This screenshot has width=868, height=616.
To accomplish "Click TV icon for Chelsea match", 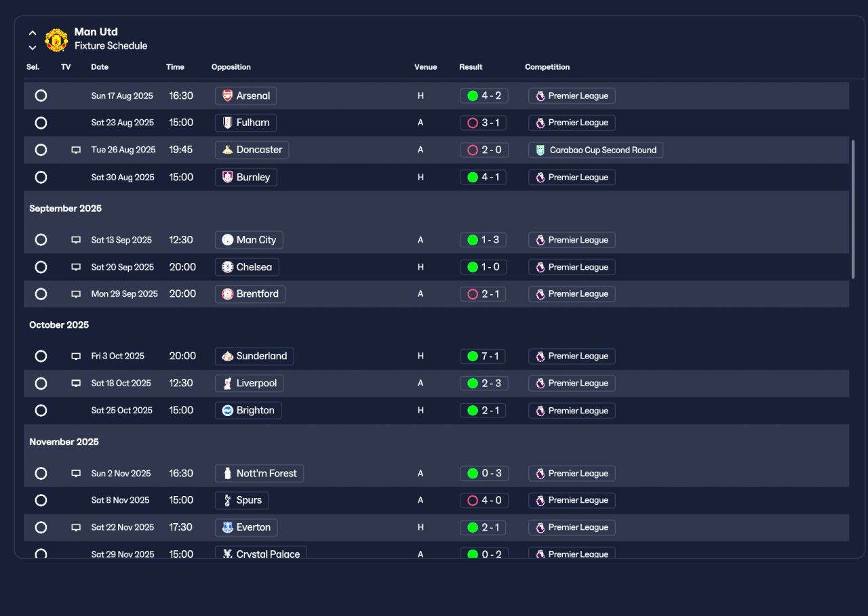I will (76, 267).
